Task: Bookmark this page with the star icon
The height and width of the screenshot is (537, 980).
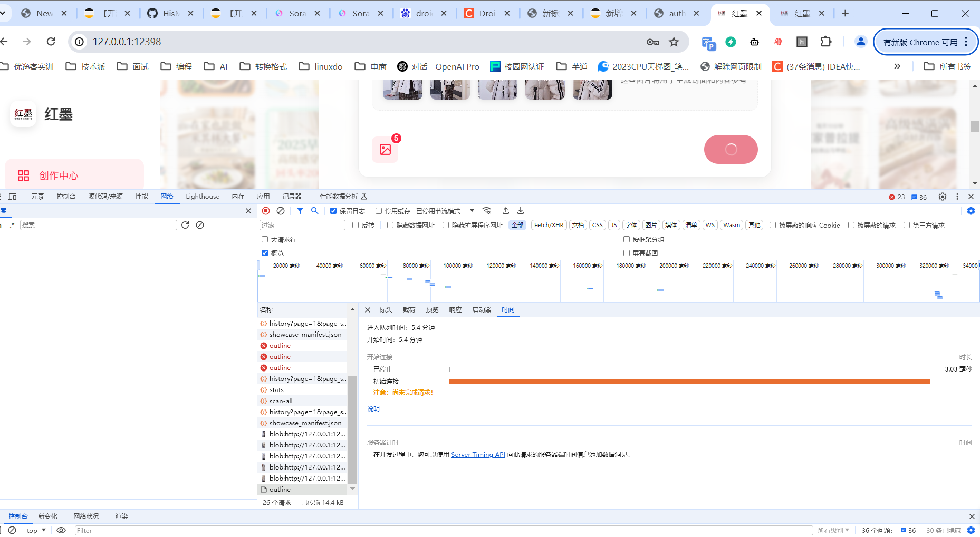Action: point(674,42)
